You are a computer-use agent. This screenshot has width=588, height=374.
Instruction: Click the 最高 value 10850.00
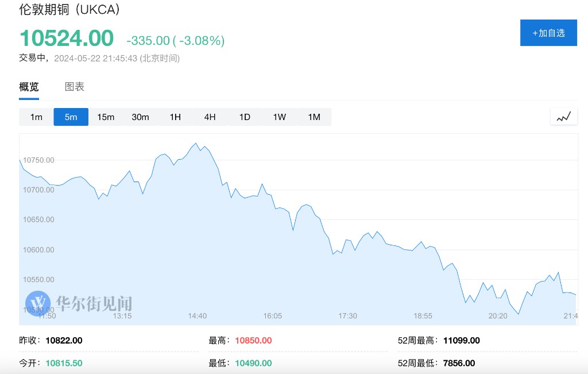pyautogui.click(x=253, y=341)
